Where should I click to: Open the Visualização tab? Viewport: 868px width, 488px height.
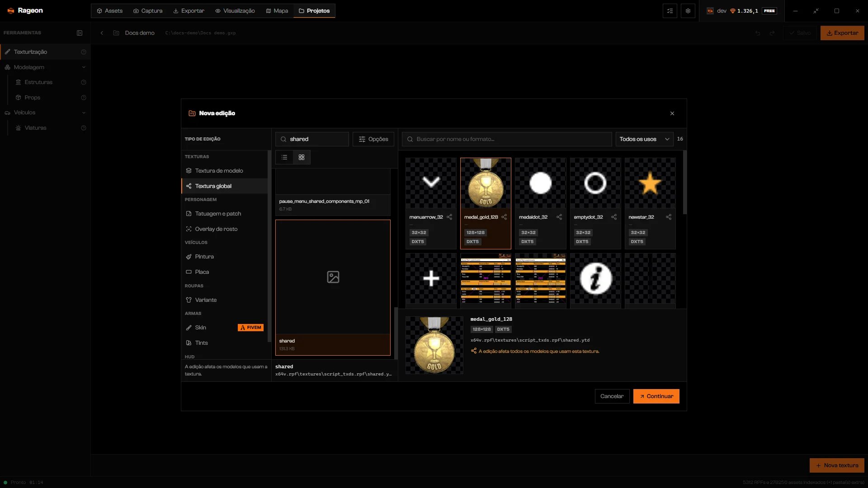tap(235, 11)
